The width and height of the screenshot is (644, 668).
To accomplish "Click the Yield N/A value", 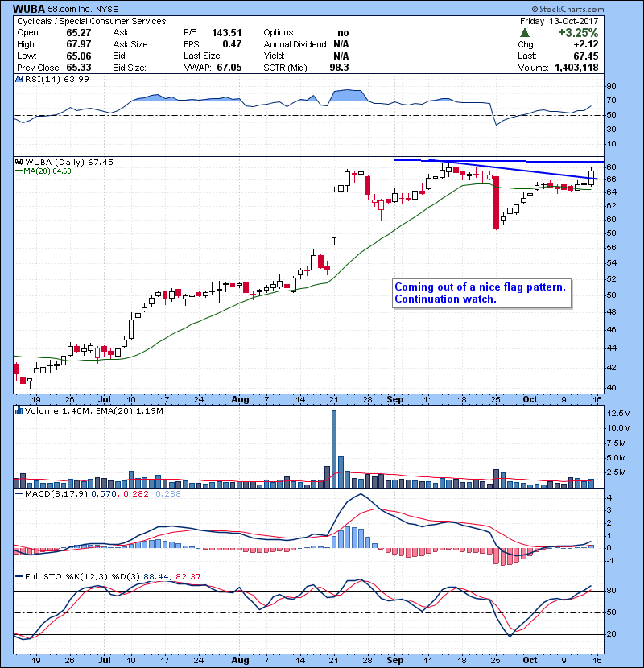I will point(341,56).
